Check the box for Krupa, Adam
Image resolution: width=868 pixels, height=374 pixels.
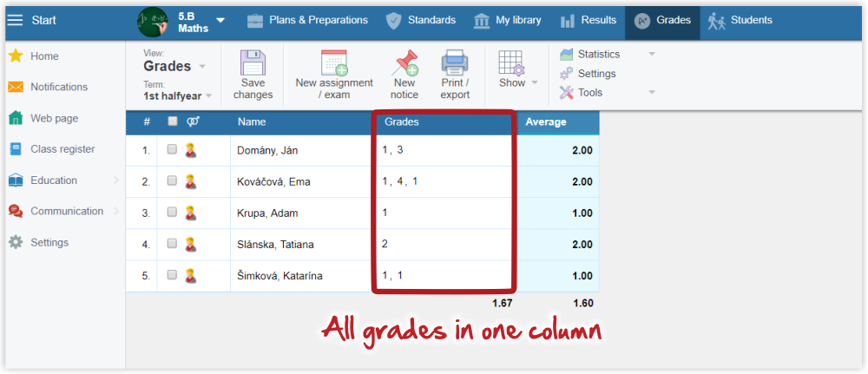coord(172,212)
